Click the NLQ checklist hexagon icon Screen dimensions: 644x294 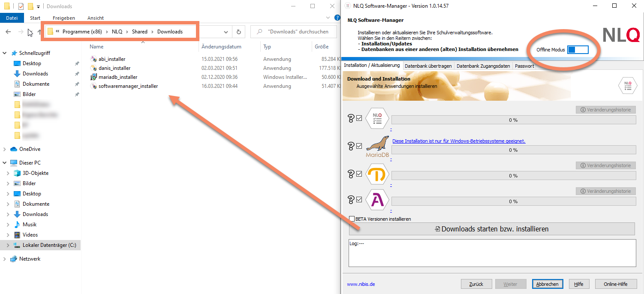(x=377, y=119)
